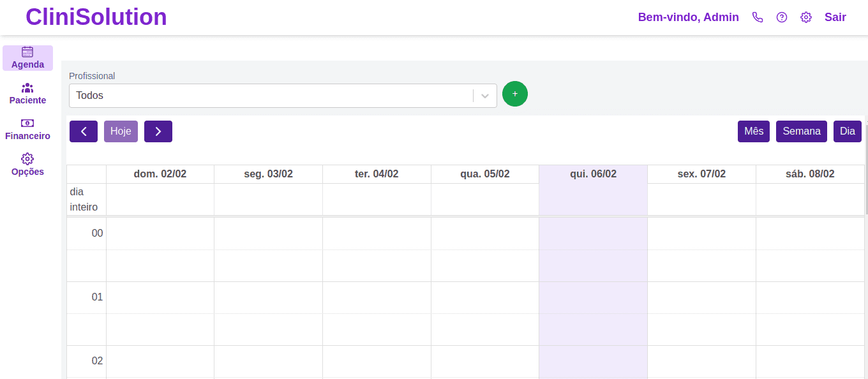Switch calendar to Dia view

(x=848, y=131)
